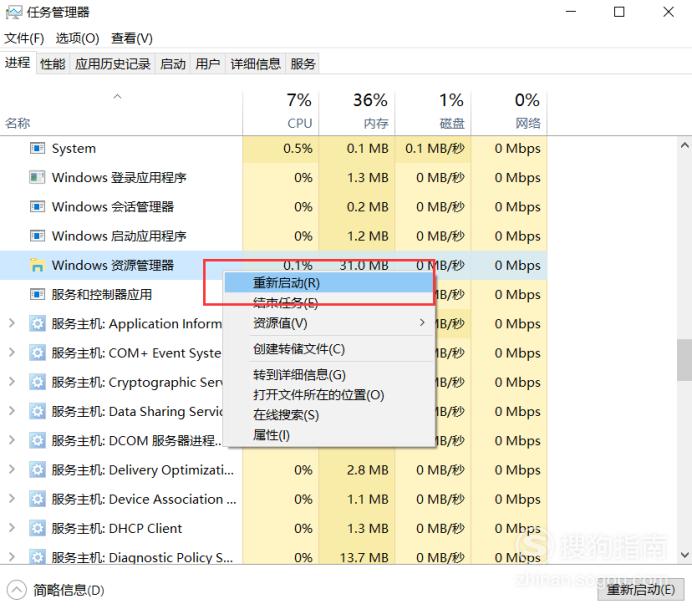Screen dimensions: 692x614
Task: Select the System process row name
Action: pos(74,148)
